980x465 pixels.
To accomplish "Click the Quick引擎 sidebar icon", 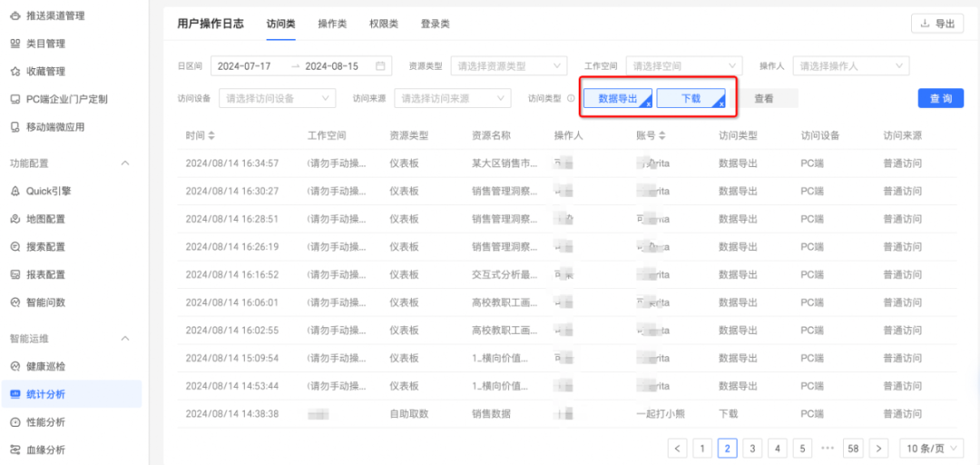I will click(x=15, y=191).
